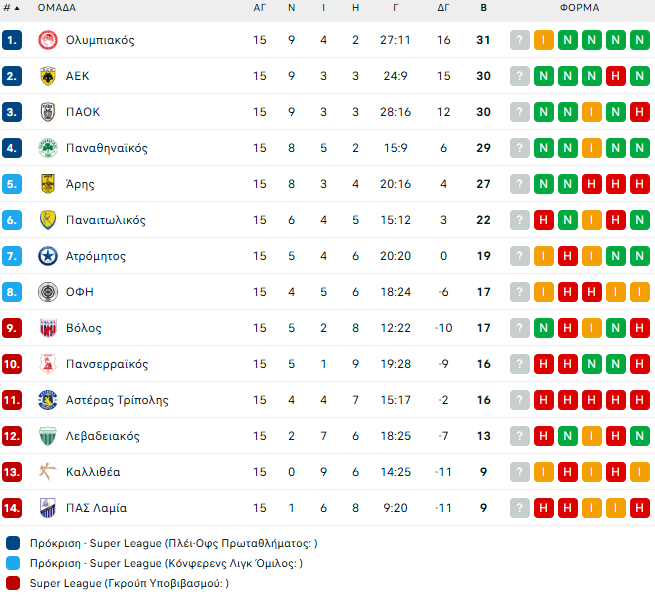Click the Levadiakos green badge icon
655x603 pixels.
pos(47,436)
